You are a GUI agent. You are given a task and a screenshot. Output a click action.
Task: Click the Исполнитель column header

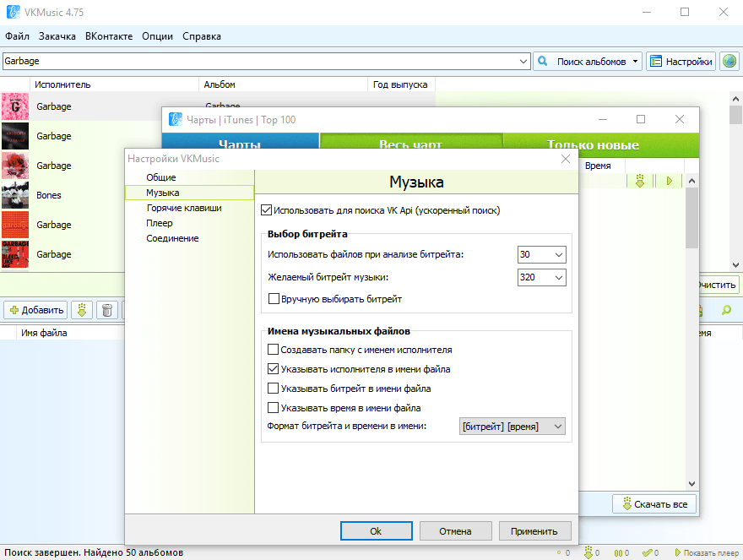pyautogui.click(x=114, y=84)
